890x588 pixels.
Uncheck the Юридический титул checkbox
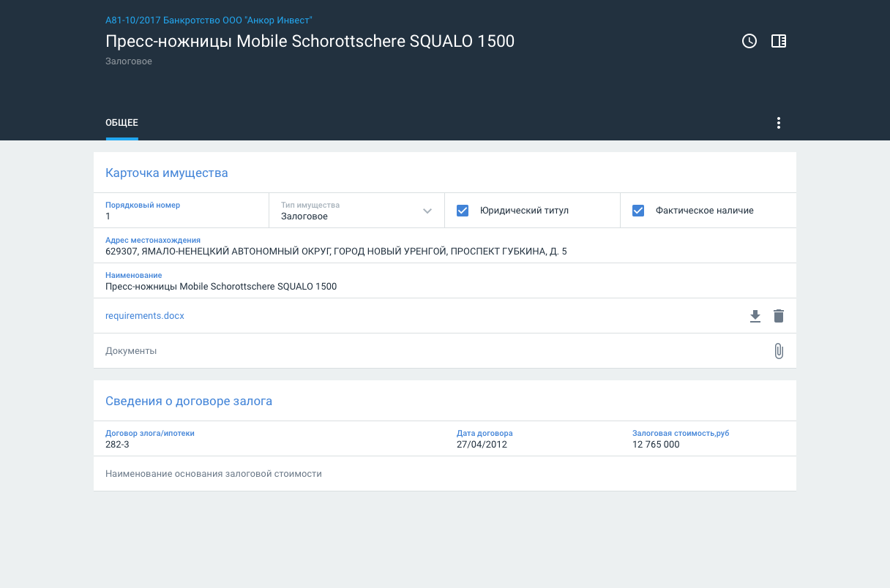click(x=463, y=211)
